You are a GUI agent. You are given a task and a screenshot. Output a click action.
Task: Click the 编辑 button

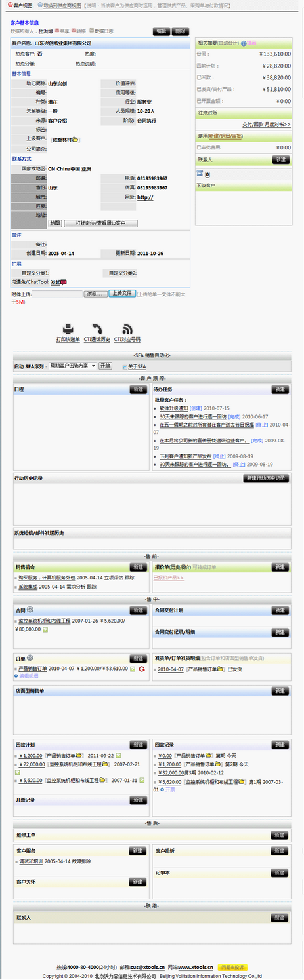tap(161, 31)
